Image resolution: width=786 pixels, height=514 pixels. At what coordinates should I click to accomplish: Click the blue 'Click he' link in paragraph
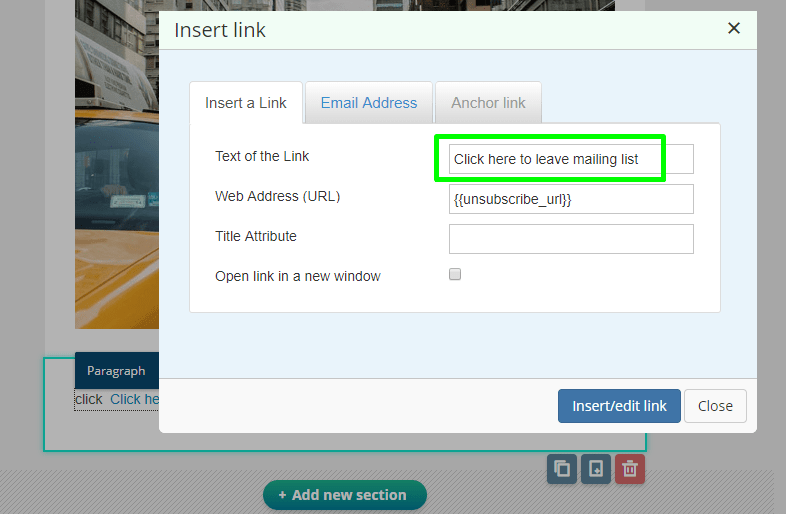134,399
